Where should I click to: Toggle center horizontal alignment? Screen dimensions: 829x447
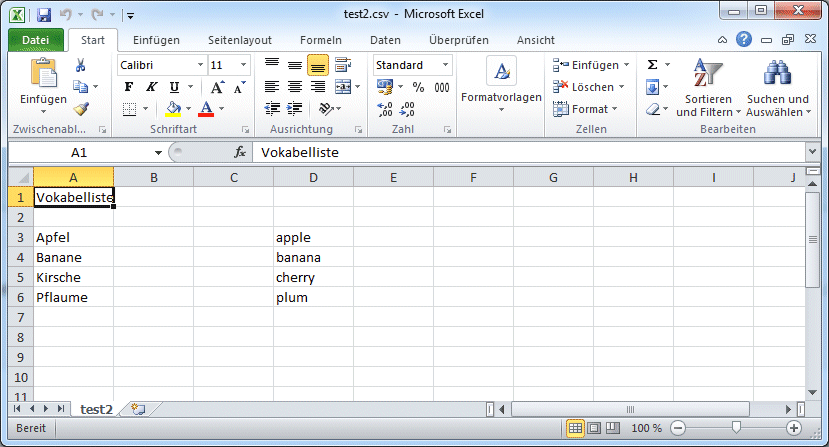(294, 87)
